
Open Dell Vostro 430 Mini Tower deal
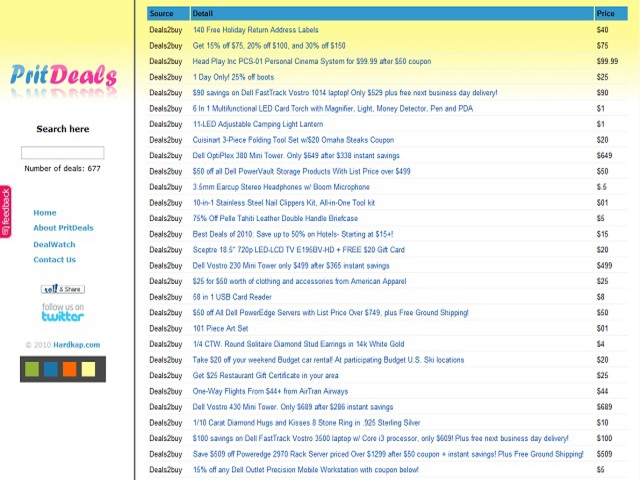coord(293,407)
